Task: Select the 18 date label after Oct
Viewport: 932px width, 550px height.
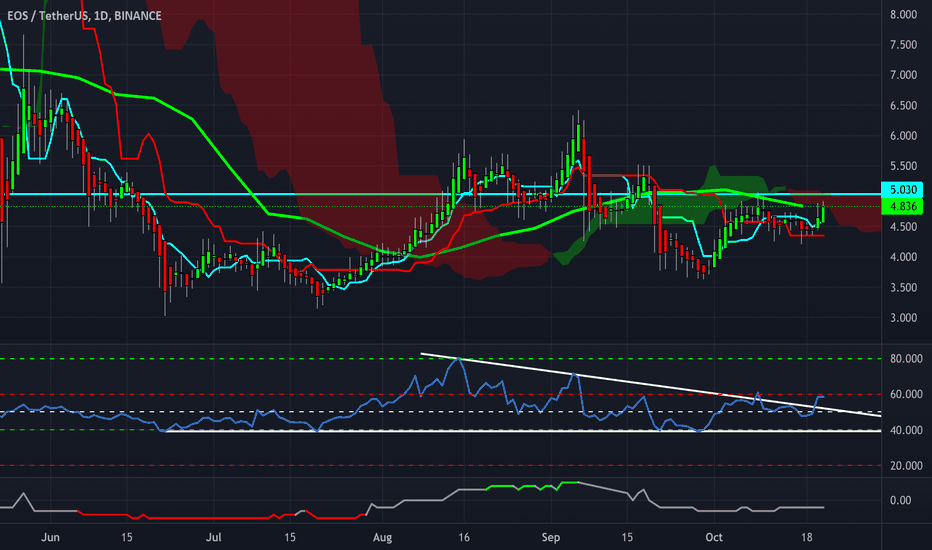Action: tap(807, 538)
